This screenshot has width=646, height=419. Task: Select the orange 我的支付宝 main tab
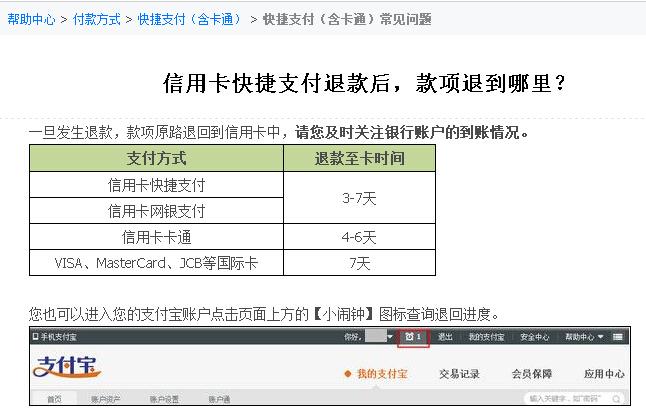pyautogui.click(x=382, y=374)
